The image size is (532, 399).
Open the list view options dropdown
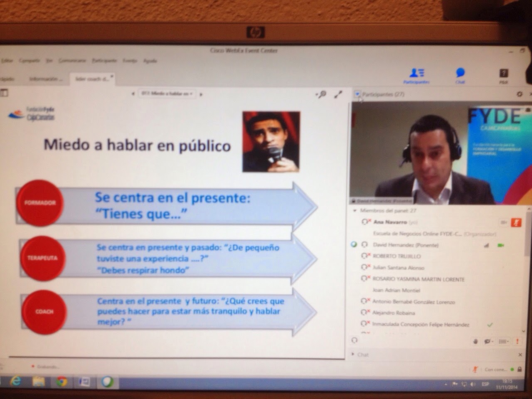(x=503, y=341)
